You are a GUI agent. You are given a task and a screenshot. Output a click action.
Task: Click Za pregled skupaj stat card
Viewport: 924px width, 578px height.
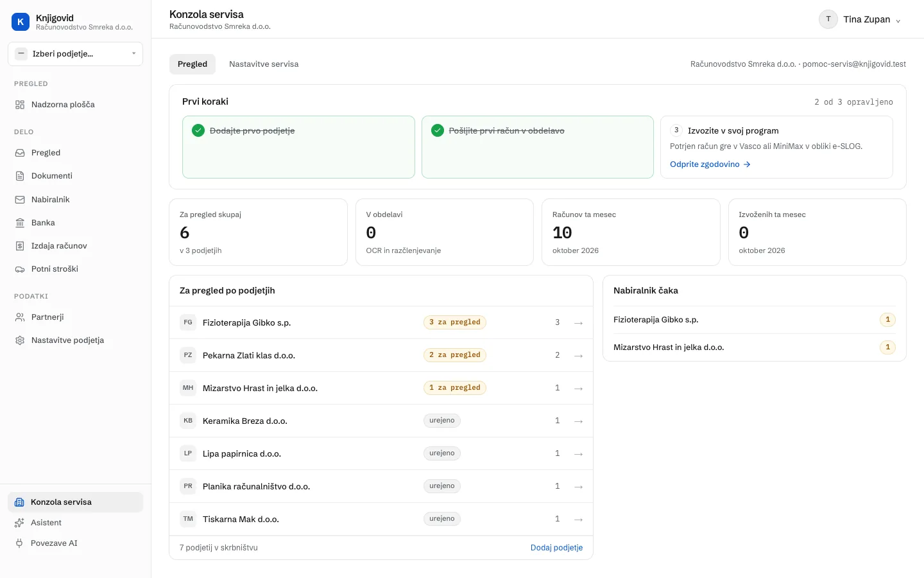click(x=259, y=232)
